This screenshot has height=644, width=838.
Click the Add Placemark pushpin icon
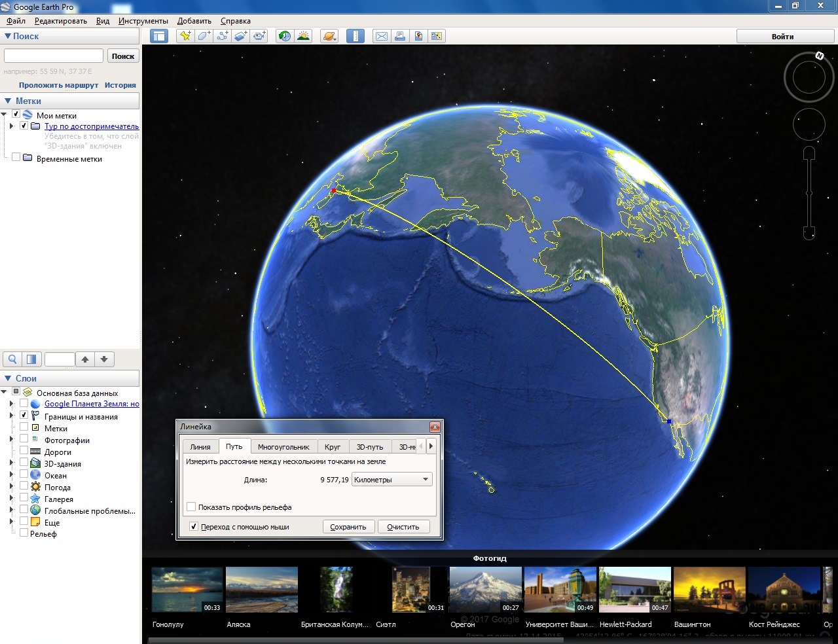pyautogui.click(x=185, y=36)
